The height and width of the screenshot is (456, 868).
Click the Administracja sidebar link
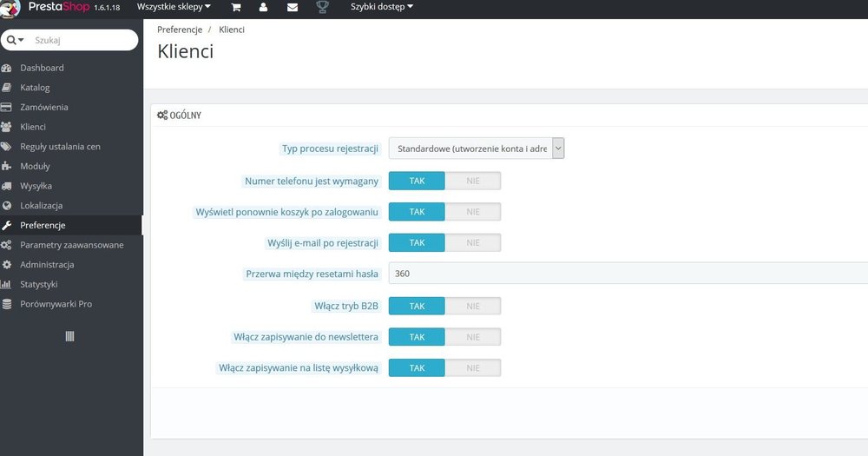coord(47,265)
